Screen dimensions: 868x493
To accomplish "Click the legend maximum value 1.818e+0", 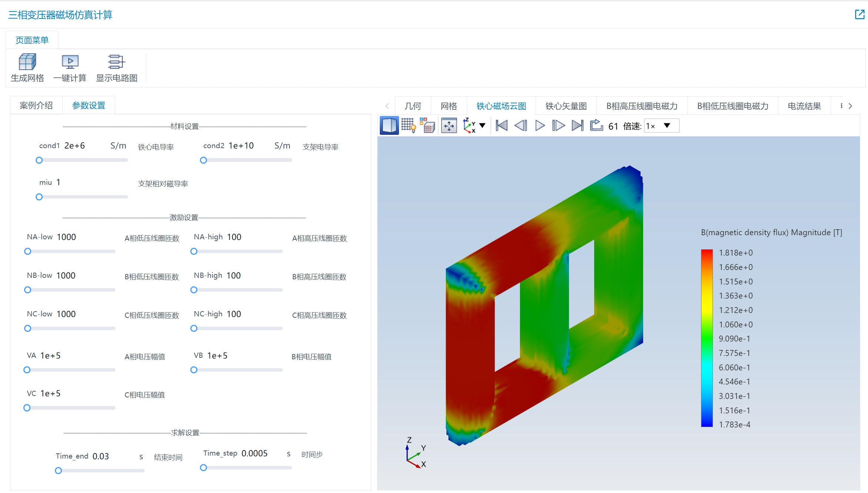I will pos(735,253).
